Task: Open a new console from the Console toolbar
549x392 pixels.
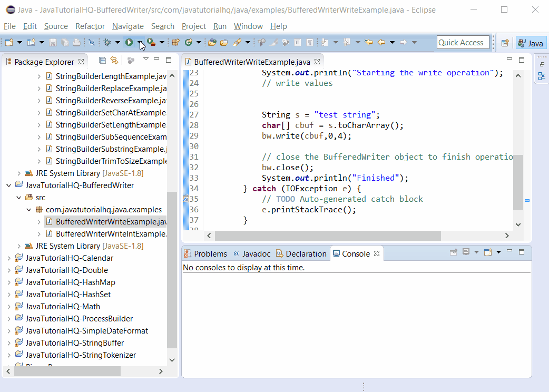Action: click(x=487, y=252)
